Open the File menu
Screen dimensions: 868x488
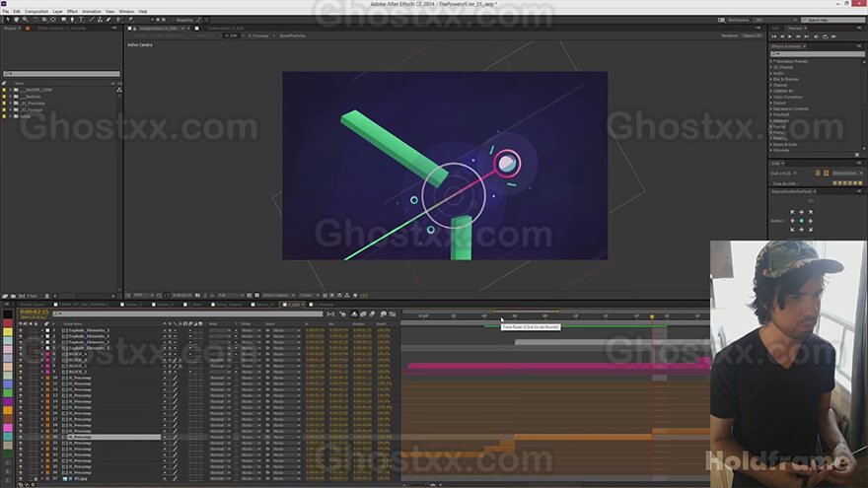[x=6, y=11]
